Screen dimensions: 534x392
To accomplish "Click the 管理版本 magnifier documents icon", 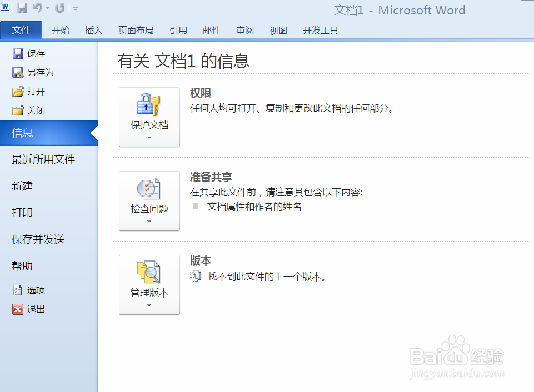I will tap(149, 272).
